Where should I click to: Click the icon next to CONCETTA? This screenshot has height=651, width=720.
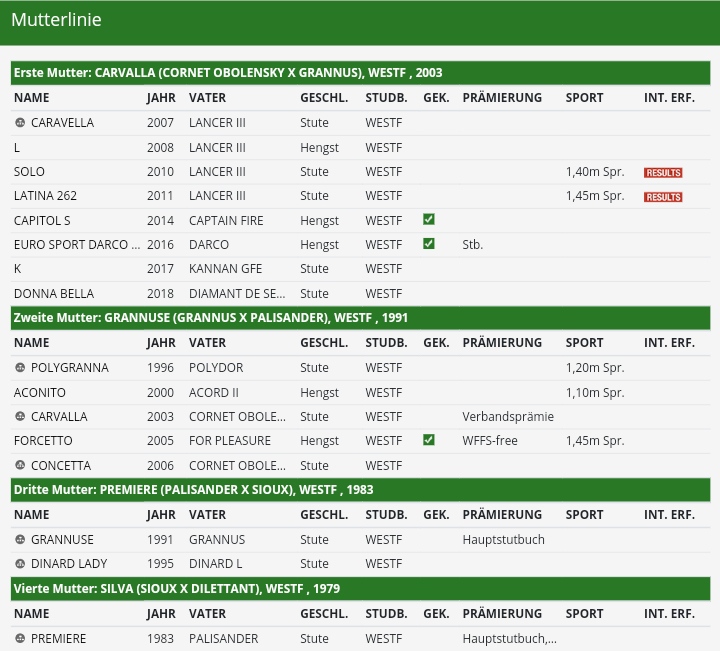tap(20, 466)
